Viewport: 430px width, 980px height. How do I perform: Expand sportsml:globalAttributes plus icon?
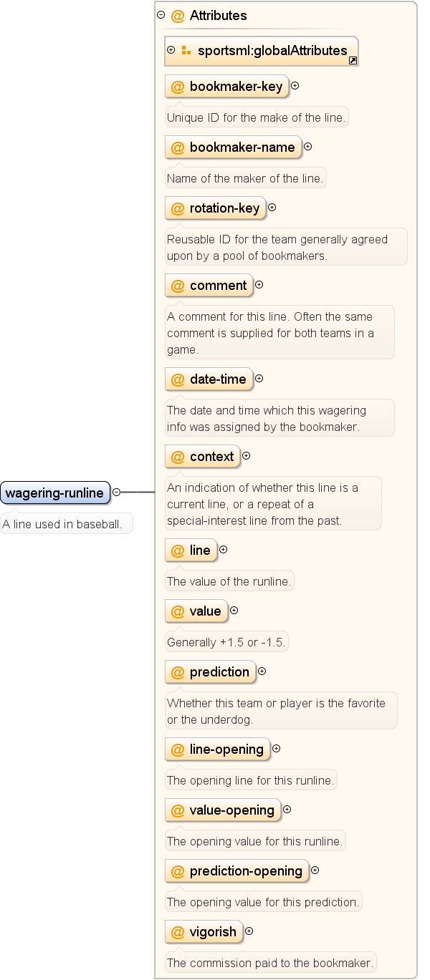(171, 50)
